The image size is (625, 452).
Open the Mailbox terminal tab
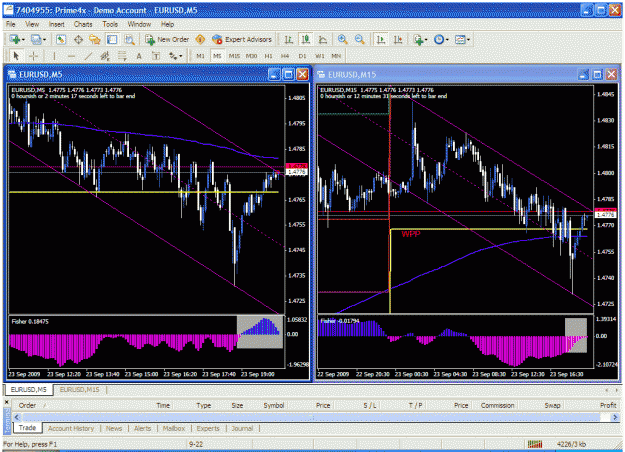[174, 428]
